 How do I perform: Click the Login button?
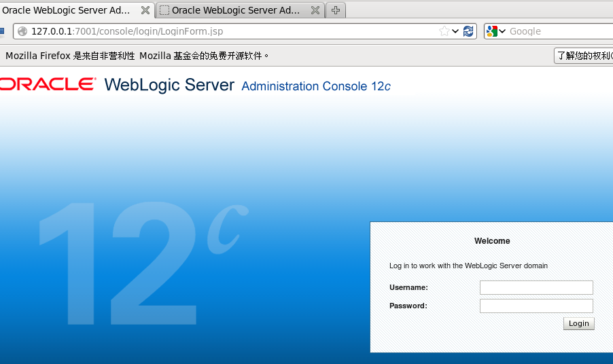(579, 323)
